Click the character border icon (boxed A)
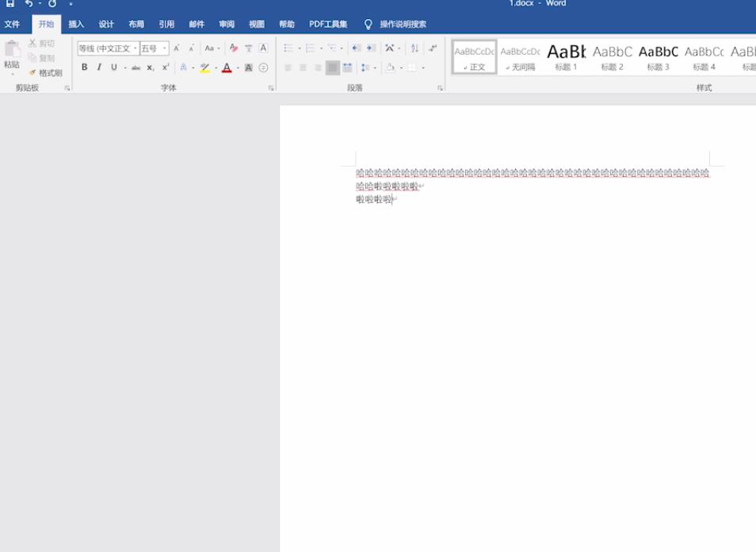The width and height of the screenshot is (756, 552). click(263, 48)
